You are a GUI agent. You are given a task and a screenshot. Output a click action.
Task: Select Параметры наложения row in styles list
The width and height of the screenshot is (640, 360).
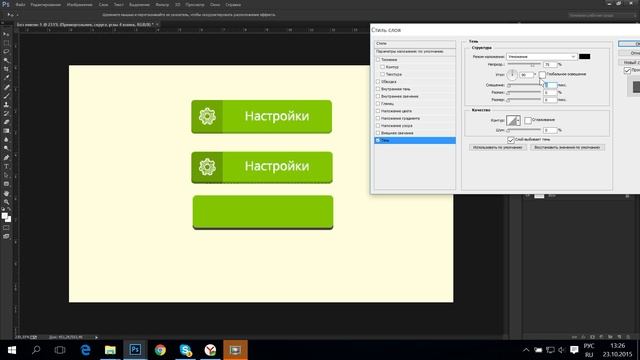[415, 52]
